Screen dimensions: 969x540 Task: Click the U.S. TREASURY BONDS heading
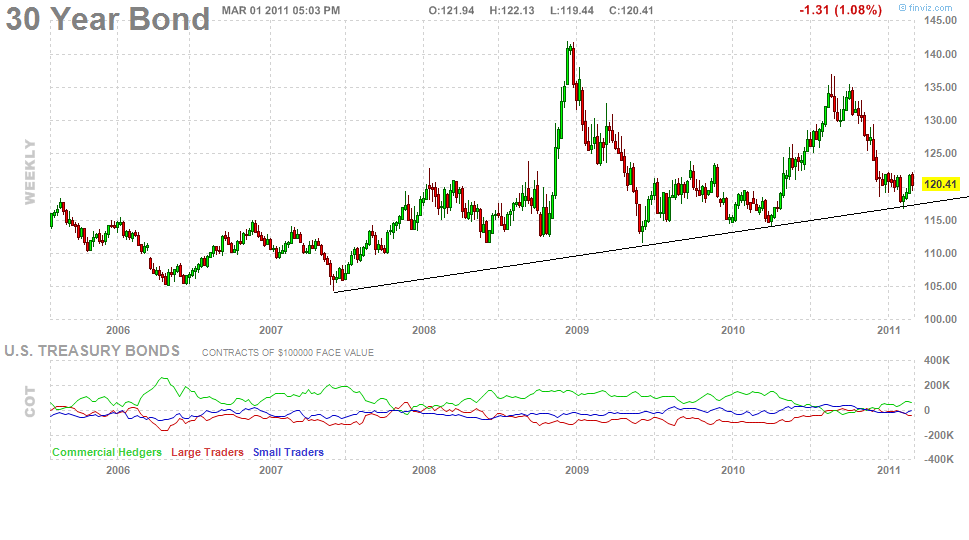click(x=92, y=351)
